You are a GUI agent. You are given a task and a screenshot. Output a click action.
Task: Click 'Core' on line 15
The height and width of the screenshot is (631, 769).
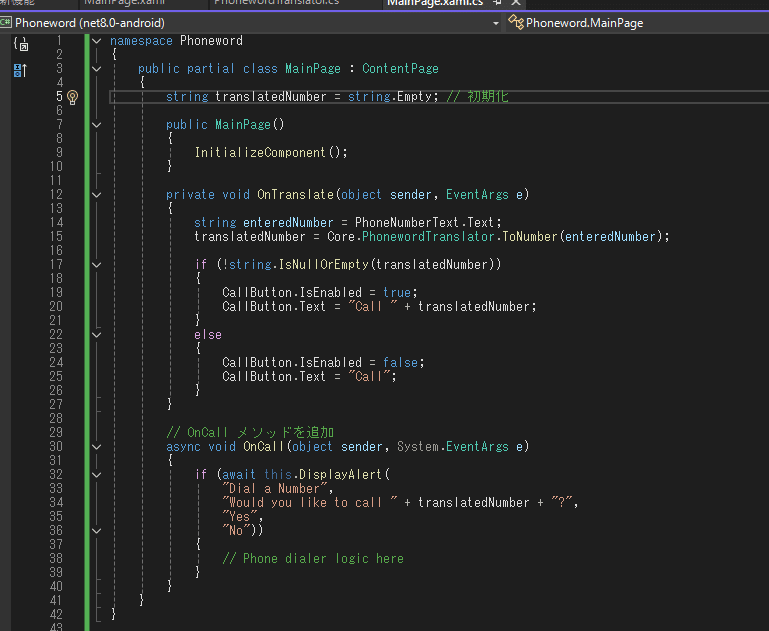click(x=341, y=237)
